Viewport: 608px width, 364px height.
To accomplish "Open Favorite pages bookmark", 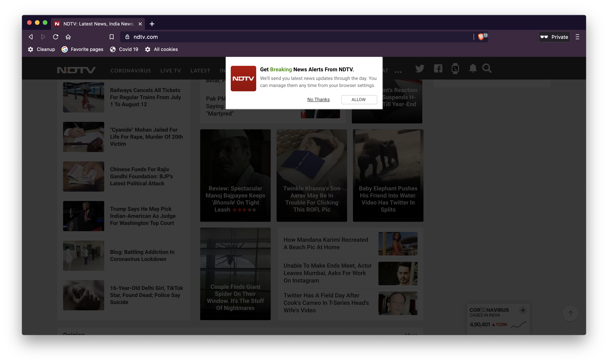I will 82,49.
